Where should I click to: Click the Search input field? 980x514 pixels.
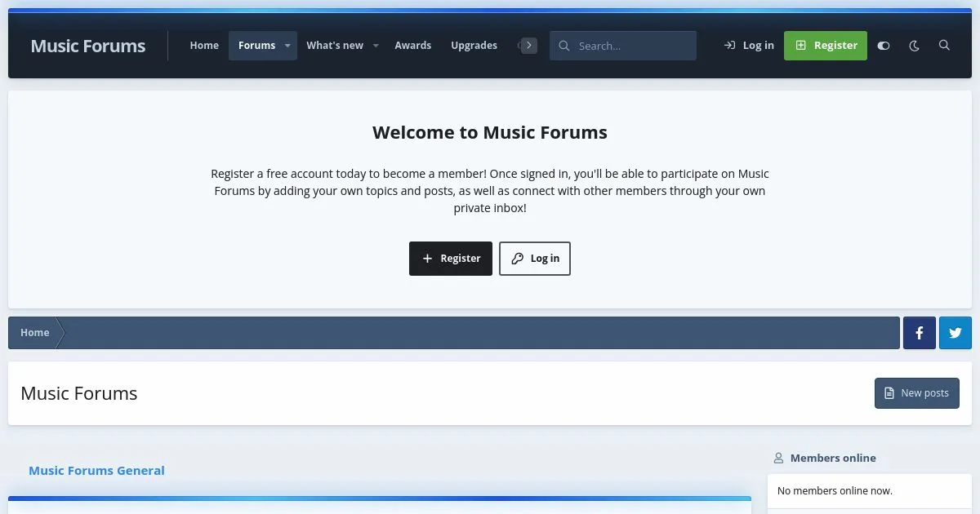tap(633, 46)
